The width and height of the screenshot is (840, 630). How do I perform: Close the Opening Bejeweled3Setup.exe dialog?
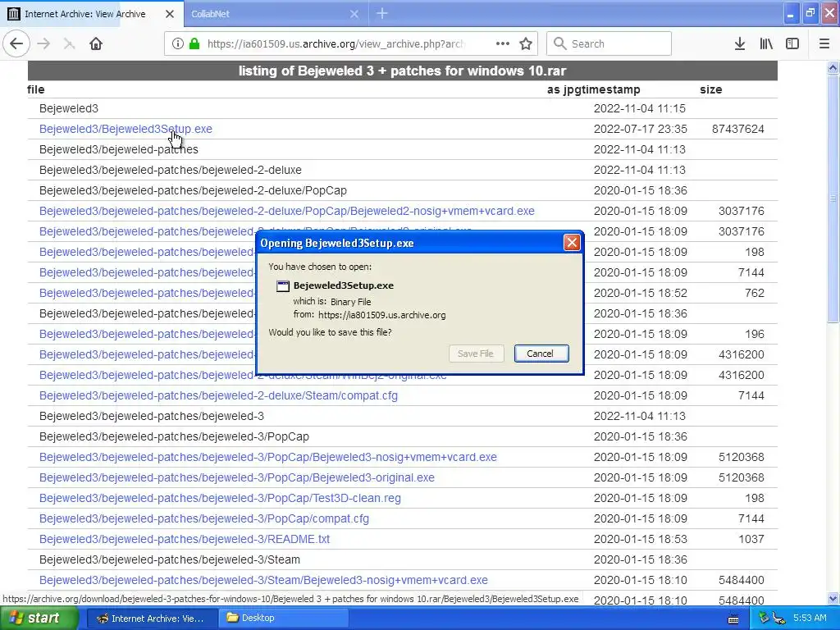coord(572,243)
